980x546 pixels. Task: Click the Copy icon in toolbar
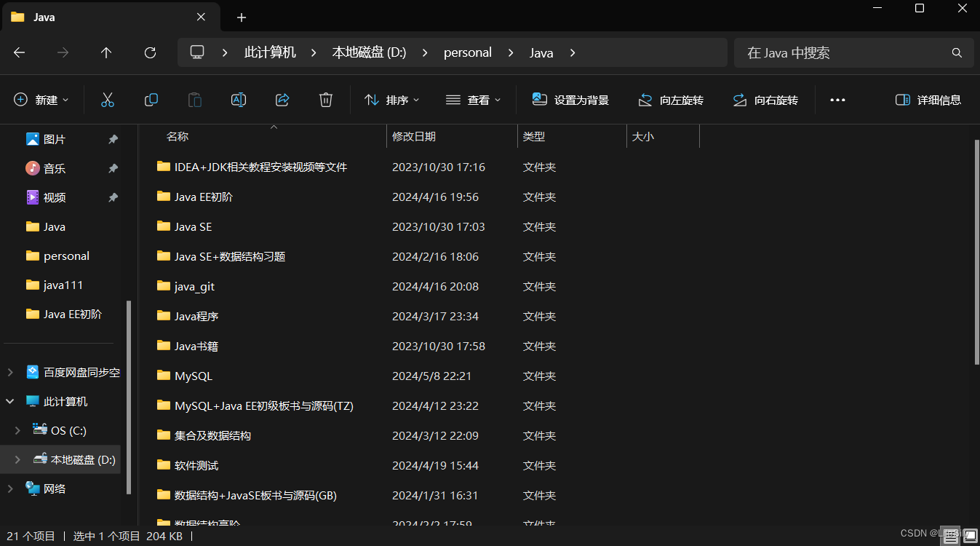click(x=151, y=100)
